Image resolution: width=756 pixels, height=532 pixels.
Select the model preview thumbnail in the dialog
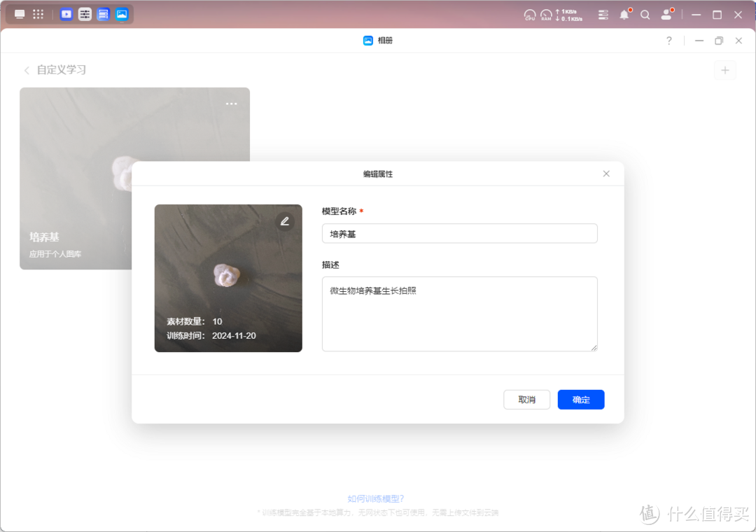click(x=228, y=278)
